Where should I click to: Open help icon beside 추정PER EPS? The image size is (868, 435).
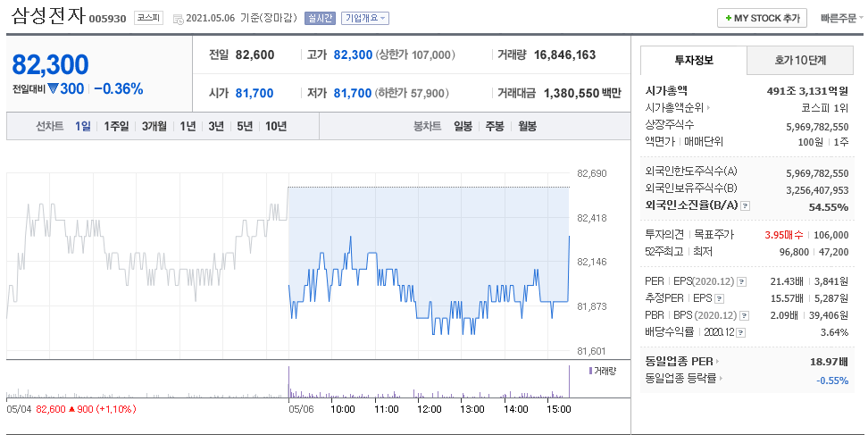[x=719, y=299]
